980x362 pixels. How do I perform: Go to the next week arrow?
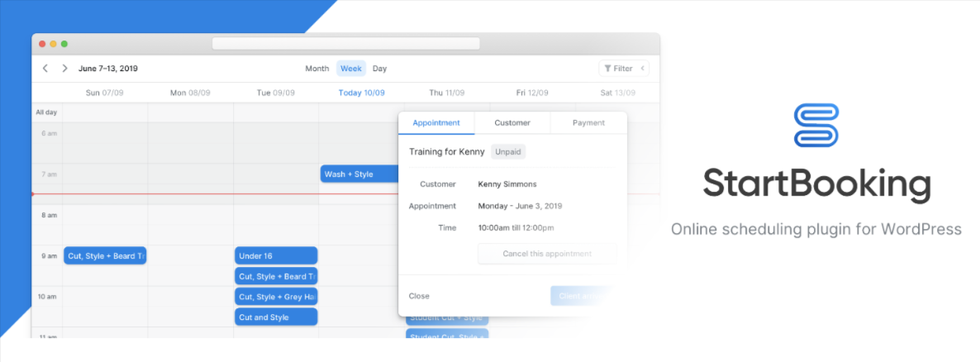pyautogui.click(x=64, y=68)
